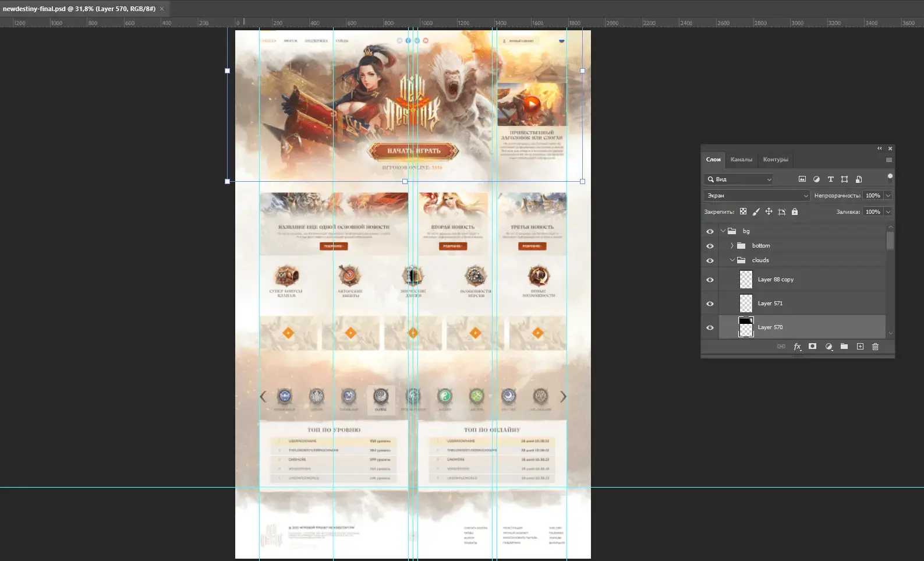This screenshot has height=561, width=924.
Task: Switch to the Каналы tab
Action: point(741,160)
